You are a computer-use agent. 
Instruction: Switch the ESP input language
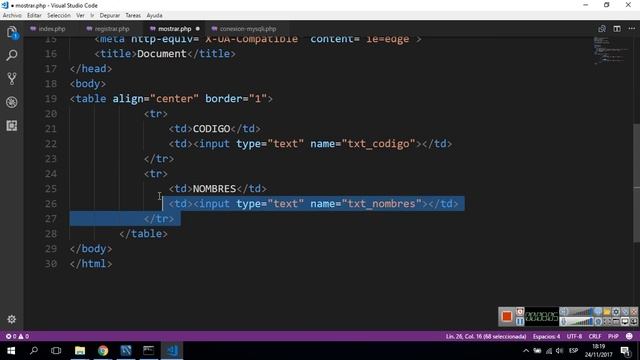point(573,351)
